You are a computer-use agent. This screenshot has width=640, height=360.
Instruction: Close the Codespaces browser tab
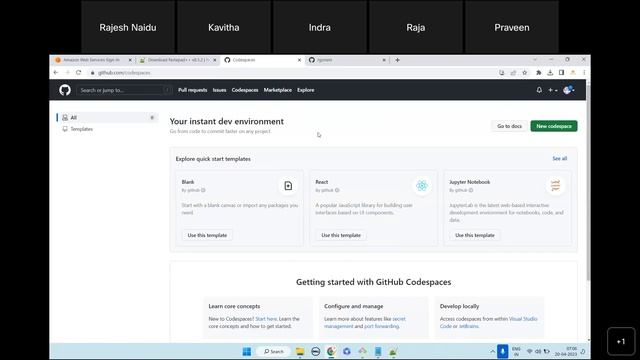(x=299, y=60)
